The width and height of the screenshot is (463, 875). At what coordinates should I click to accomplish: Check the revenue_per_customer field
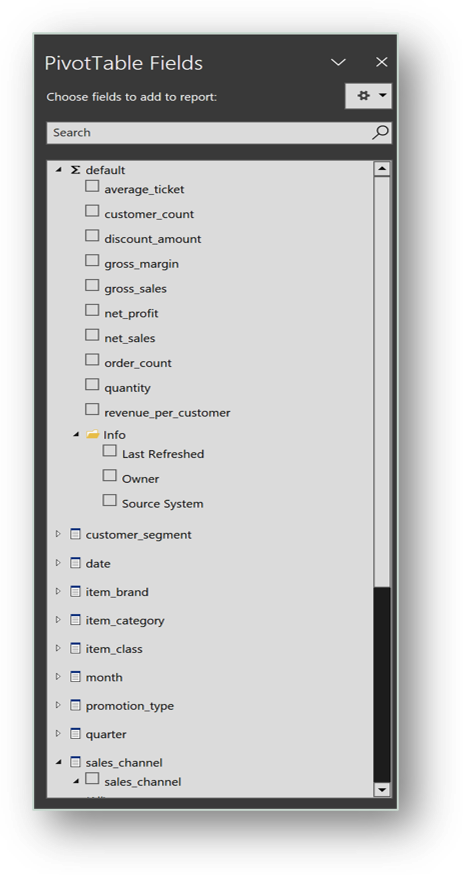[92, 409]
